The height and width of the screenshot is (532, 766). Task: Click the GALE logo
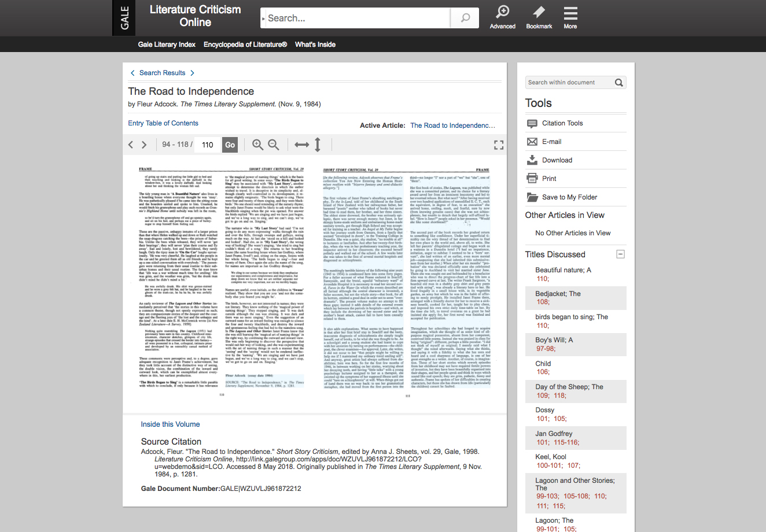click(x=124, y=18)
